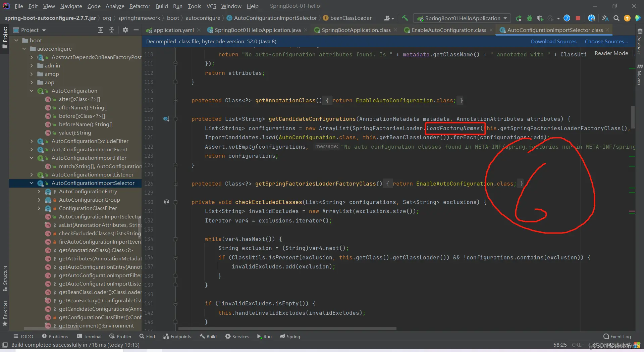Open the Project view dropdown
The width and height of the screenshot is (644, 352).
[x=33, y=30]
